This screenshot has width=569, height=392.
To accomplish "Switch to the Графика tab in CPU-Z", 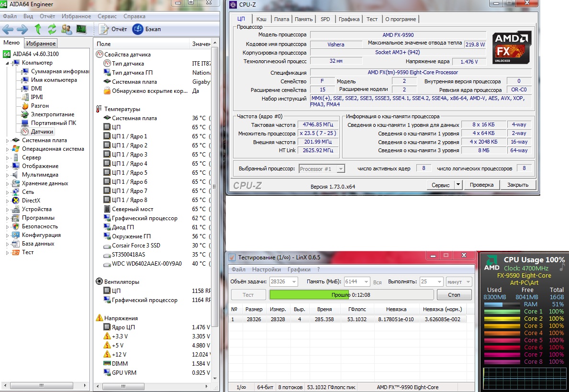I will click(349, 19).
